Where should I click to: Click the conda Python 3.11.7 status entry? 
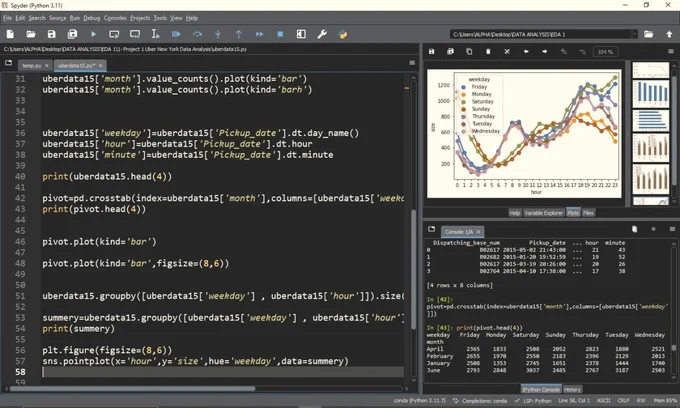tap(419, 401)
